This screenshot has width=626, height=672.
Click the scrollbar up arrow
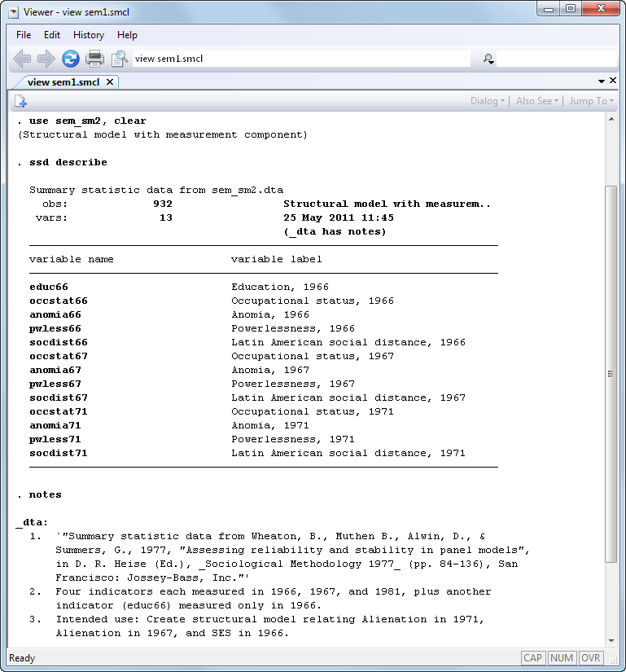pyautogui.click(x=611, y=119)
